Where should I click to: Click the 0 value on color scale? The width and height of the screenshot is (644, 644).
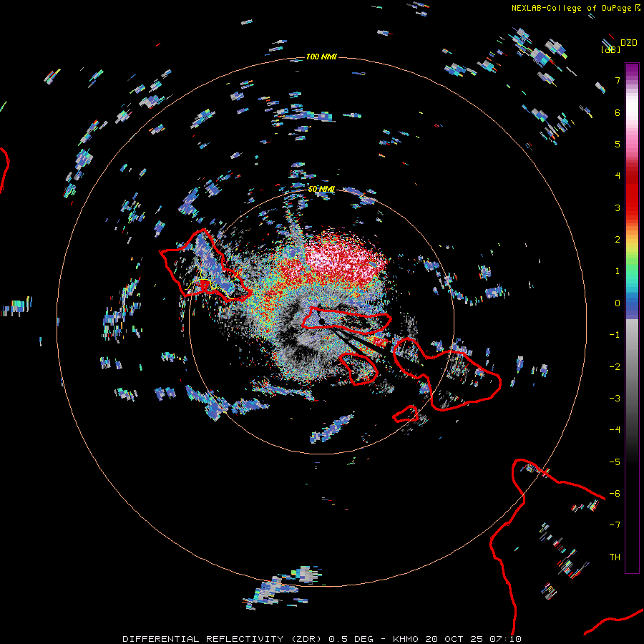618,303
